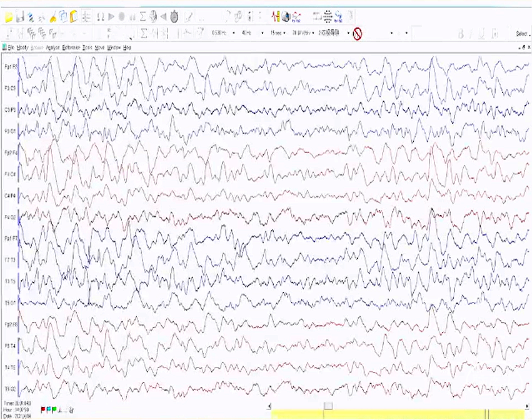
Task: Open the 40 Hz high filter dropdown
Action: click(x=261, y=32)
